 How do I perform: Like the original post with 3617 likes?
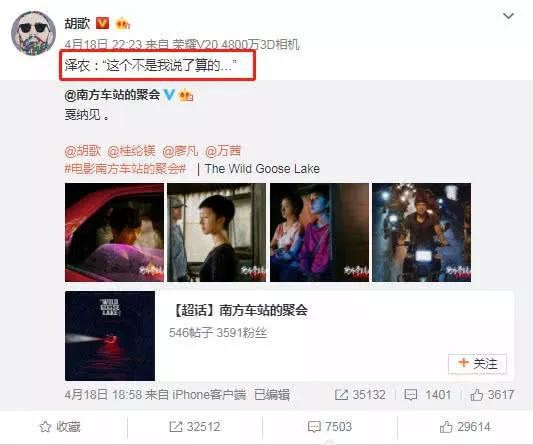pyautogui.click(x=492, y=395)
